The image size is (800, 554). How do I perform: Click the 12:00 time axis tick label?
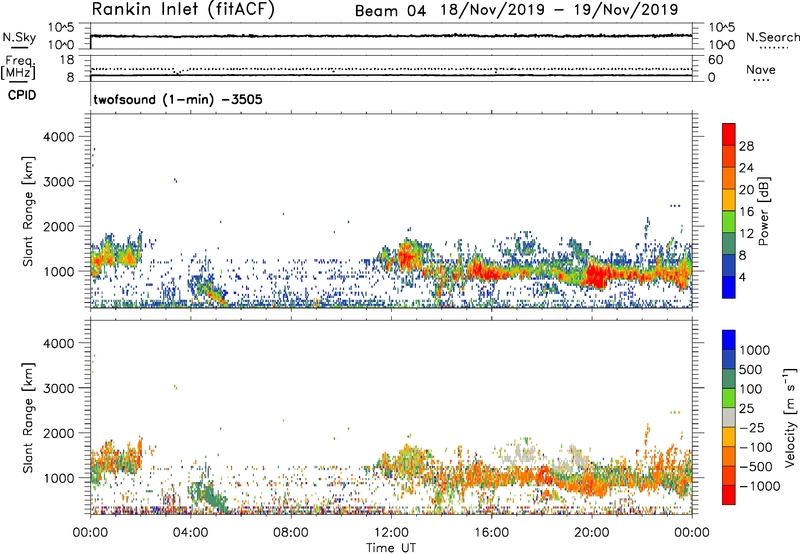(391, 533)
